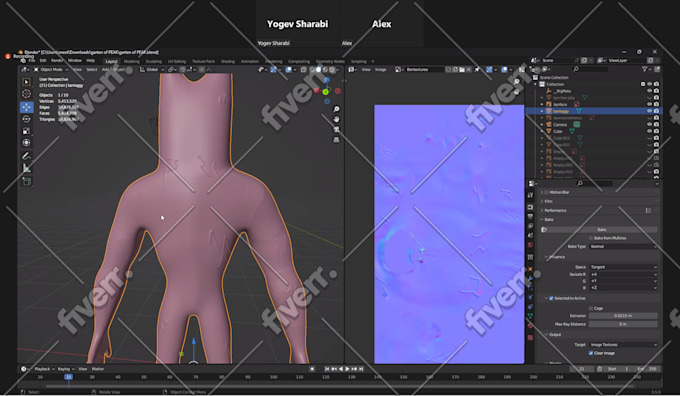680x396 pixels.
Task: Open the Texture properties checker tab
Action: [x=530, y=337]
